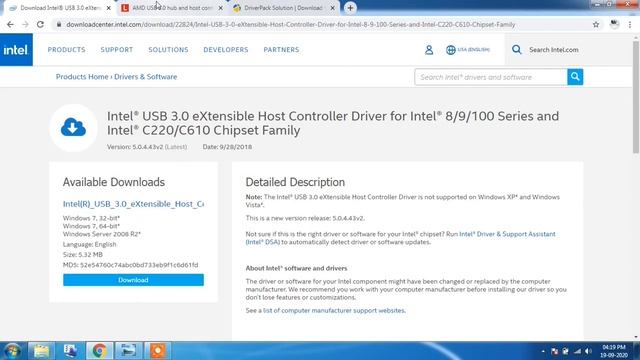Click the Windows Server 2008 R2 text
640x360 pixels.
click(102, 234)
